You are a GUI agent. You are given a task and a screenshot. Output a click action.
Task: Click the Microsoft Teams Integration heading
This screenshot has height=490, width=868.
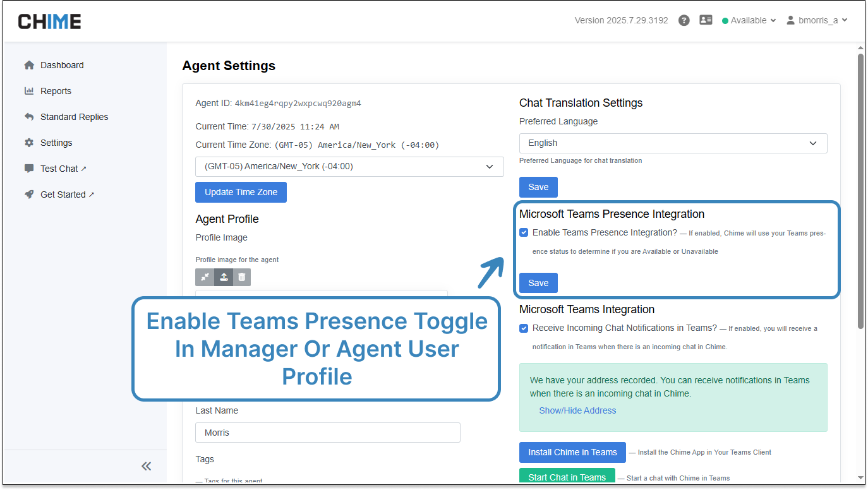click(x=587, y=309)
